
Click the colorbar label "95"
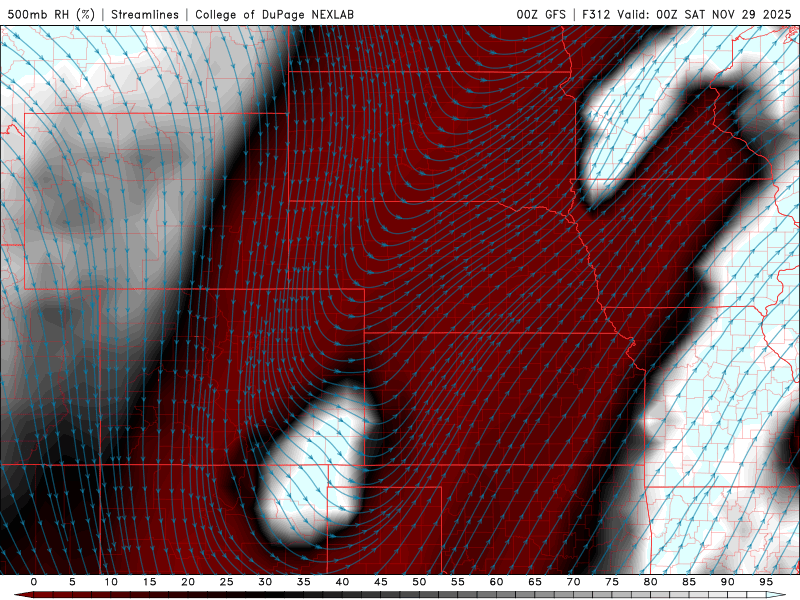click(766, 582)
